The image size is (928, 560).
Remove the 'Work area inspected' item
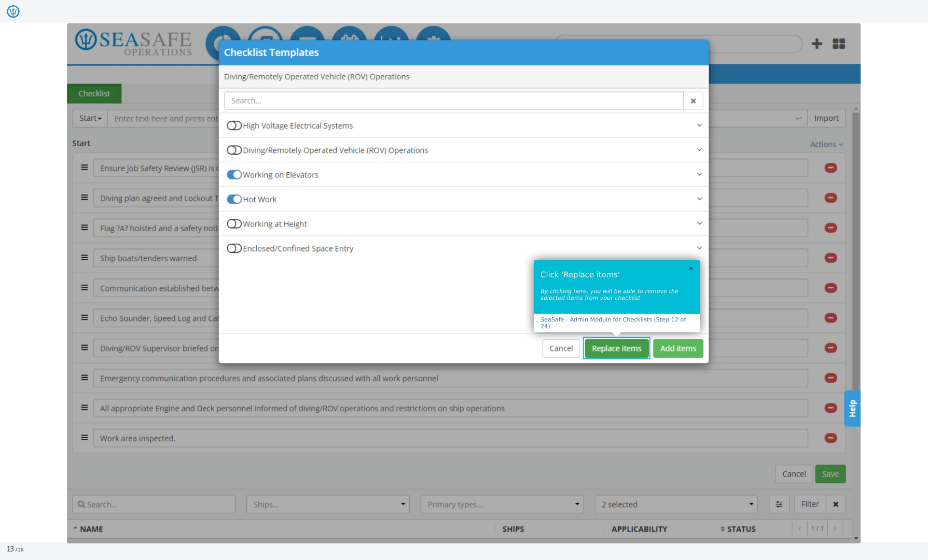[x=830, y=438]
